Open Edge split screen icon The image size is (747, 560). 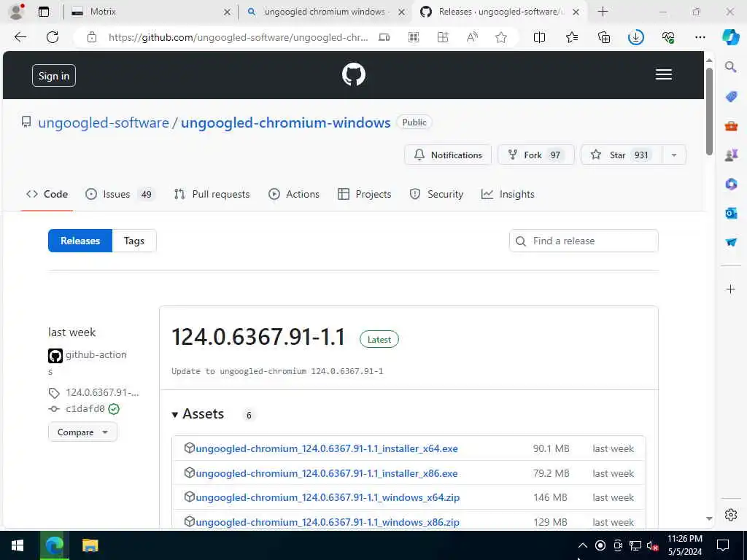pos(539,37)
